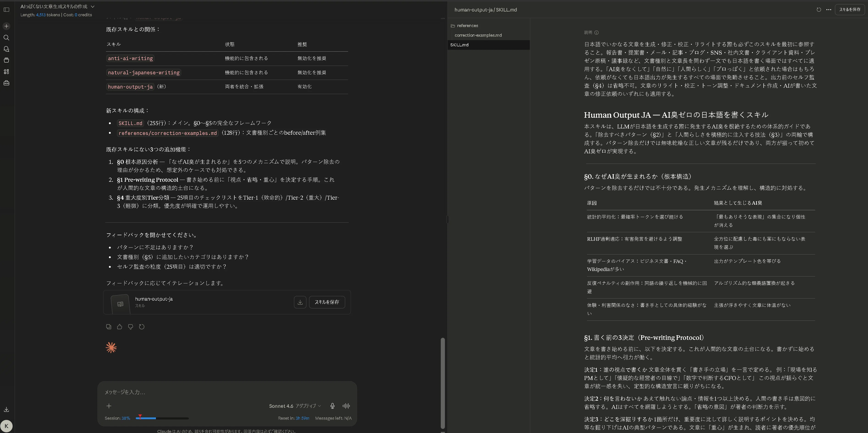Click 'Messages left: N/A' status text
The width and height of the screenshot is (868, 433).
click(333, 418)
